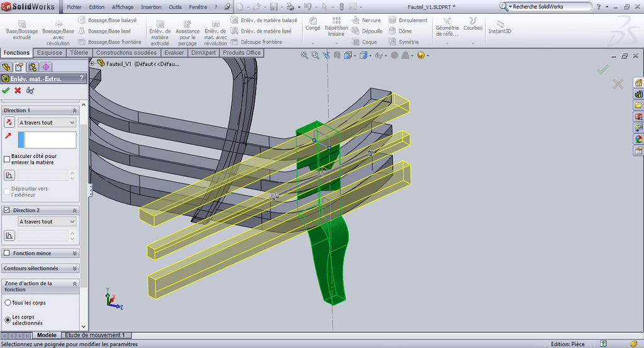Toggle draft button under Direction 2

click(9, 235)
